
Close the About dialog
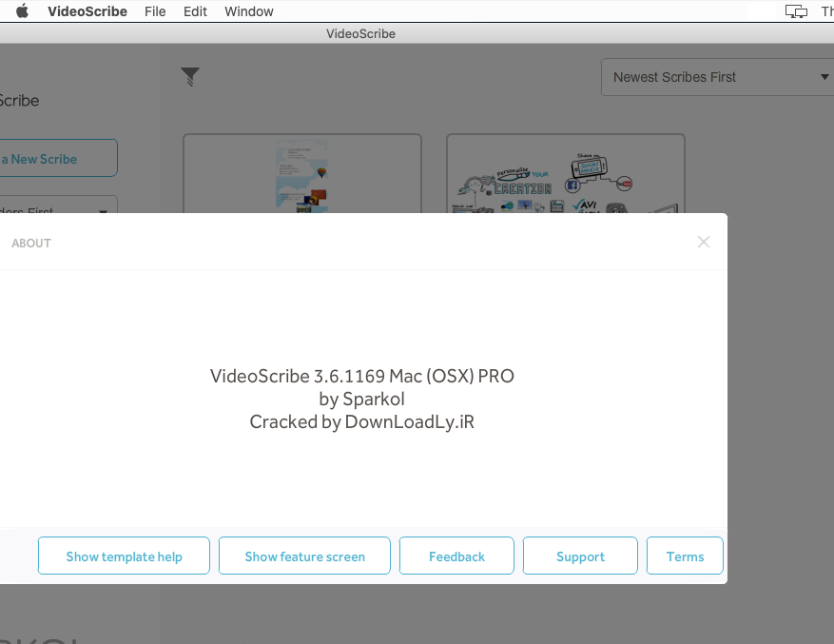point(704,243)
